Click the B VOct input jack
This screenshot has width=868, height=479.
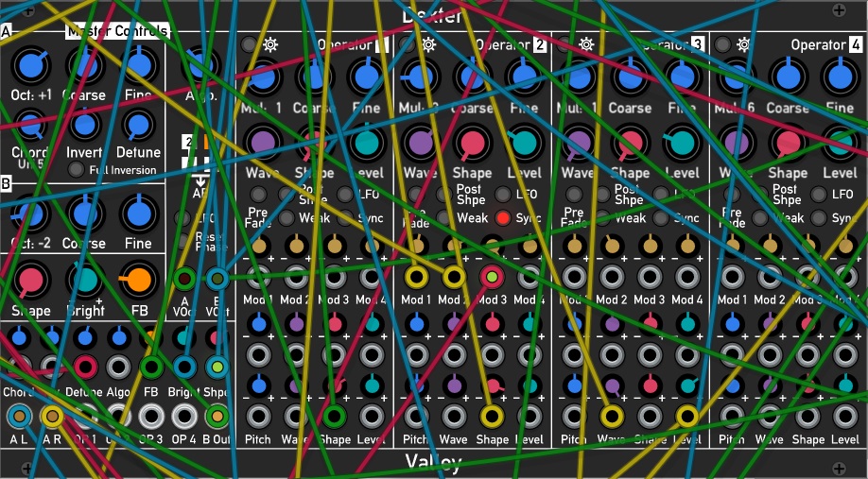(217, 279)
